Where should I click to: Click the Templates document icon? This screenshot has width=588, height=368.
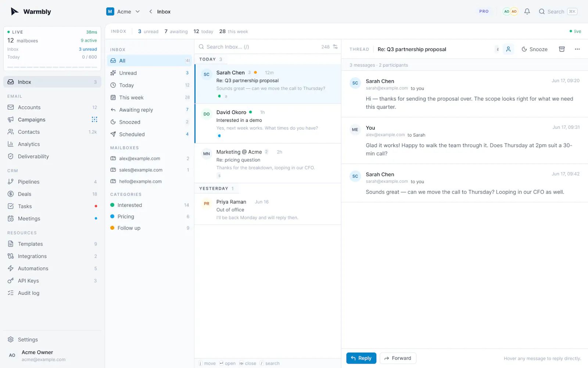click(11, 244)
